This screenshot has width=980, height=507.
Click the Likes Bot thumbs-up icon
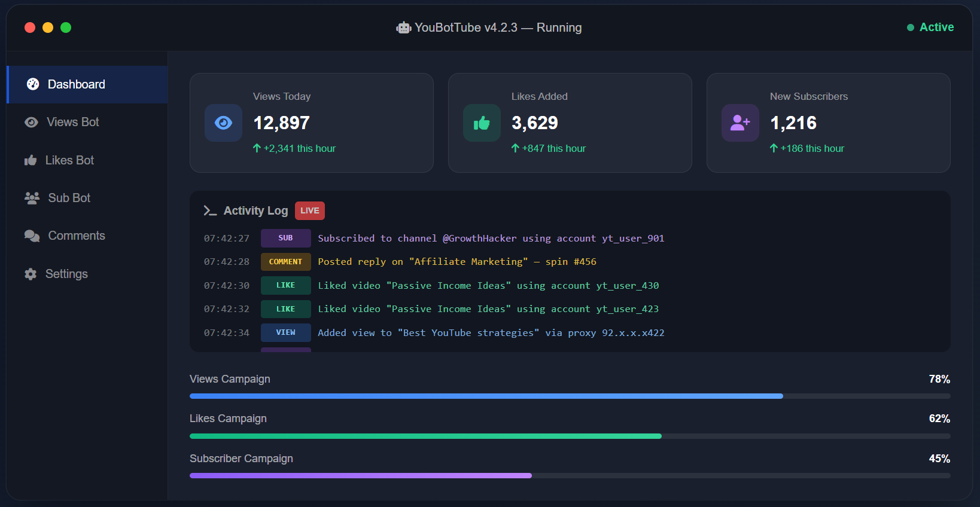click(31, 160)
